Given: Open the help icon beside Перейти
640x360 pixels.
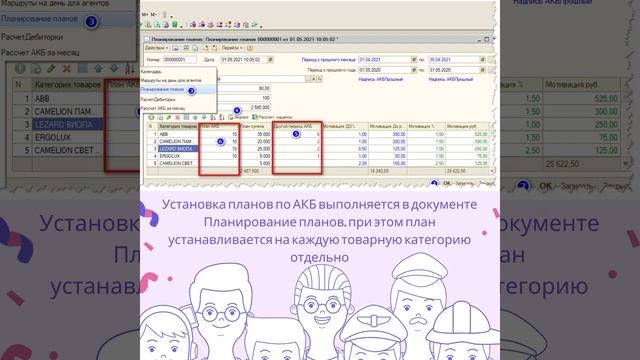Looking at the screenshot, I should coord(250,48).
